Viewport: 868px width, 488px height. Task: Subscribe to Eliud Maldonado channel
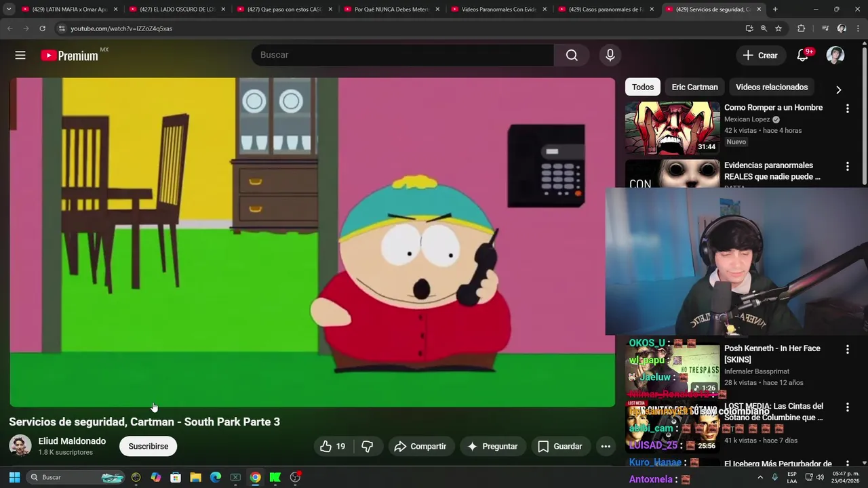[x=149, y=446]
